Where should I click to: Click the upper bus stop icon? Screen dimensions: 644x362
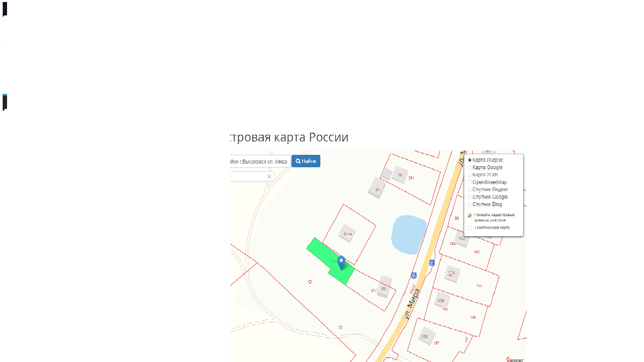432,263
